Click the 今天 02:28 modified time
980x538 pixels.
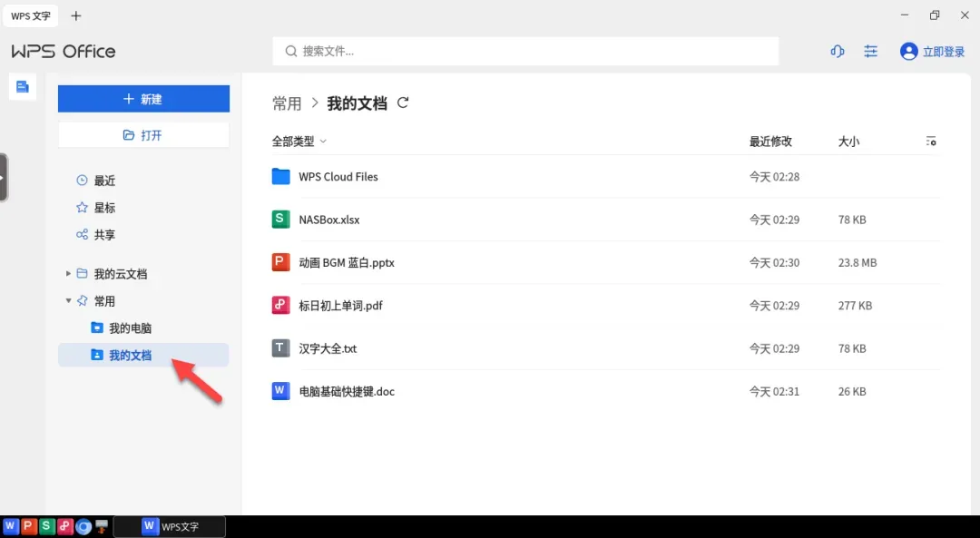coord(774,177)
